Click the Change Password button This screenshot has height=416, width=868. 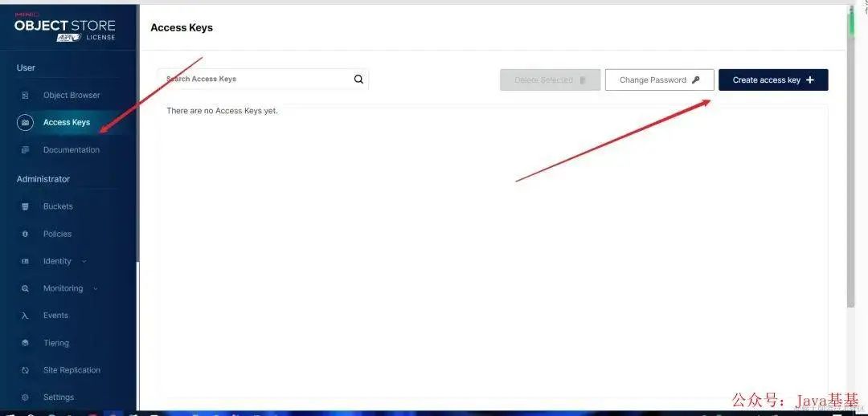tap(659, 80)
